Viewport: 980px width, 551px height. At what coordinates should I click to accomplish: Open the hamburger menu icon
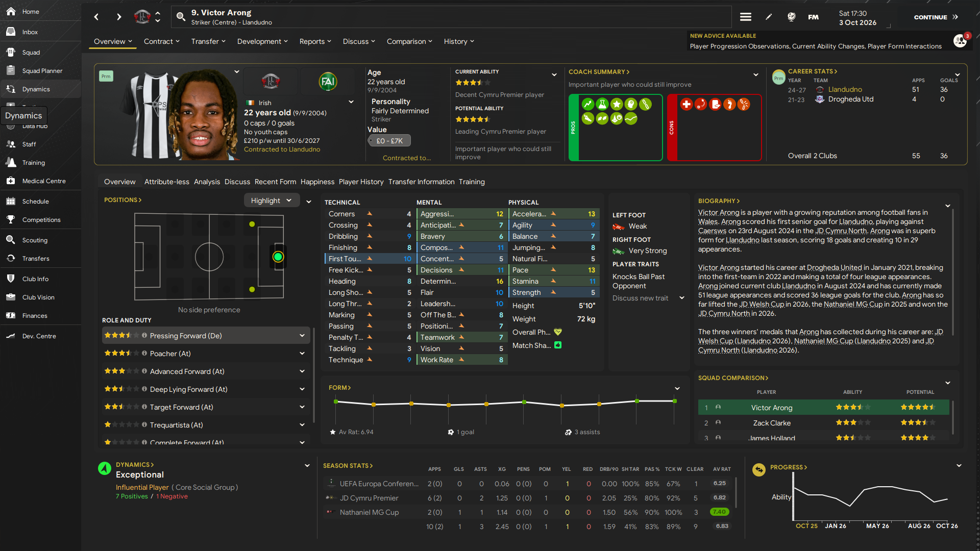click(745, 17)
